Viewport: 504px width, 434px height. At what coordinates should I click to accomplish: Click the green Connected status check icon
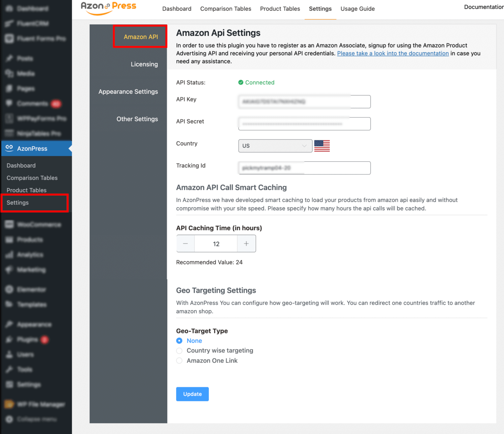pyautogui.click(x=241, y=82)
